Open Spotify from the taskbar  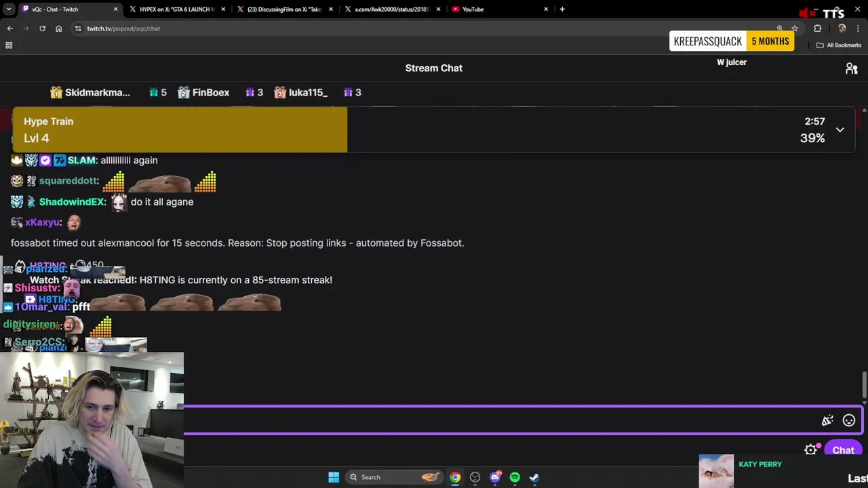(515, 477)
